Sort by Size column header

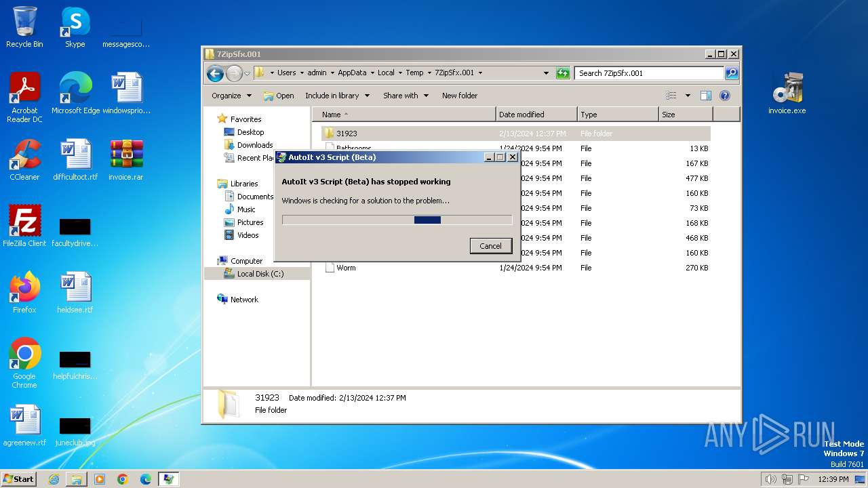point(686,115)
